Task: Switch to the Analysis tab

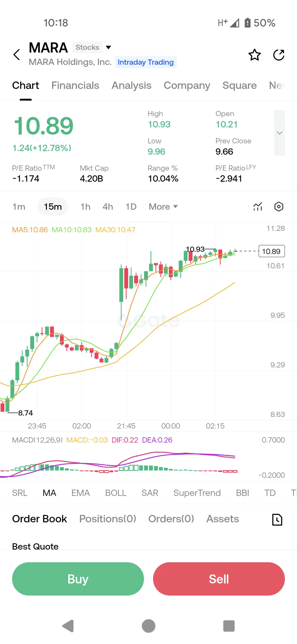Action: [131, 86]
